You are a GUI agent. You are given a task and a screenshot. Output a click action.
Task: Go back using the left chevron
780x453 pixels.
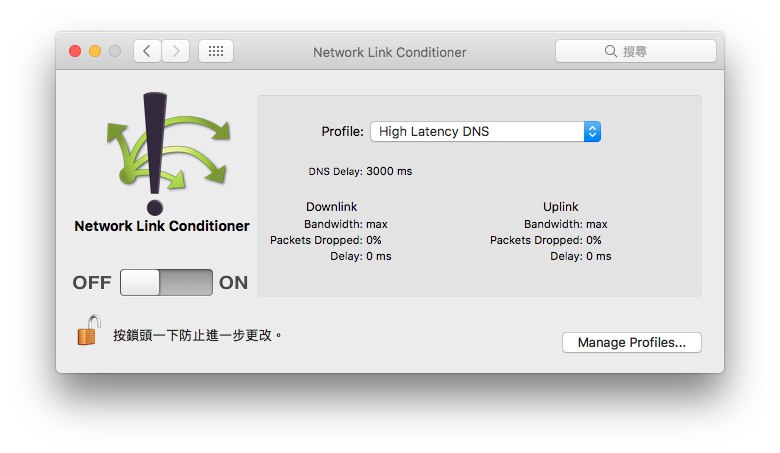coord(147,51)
